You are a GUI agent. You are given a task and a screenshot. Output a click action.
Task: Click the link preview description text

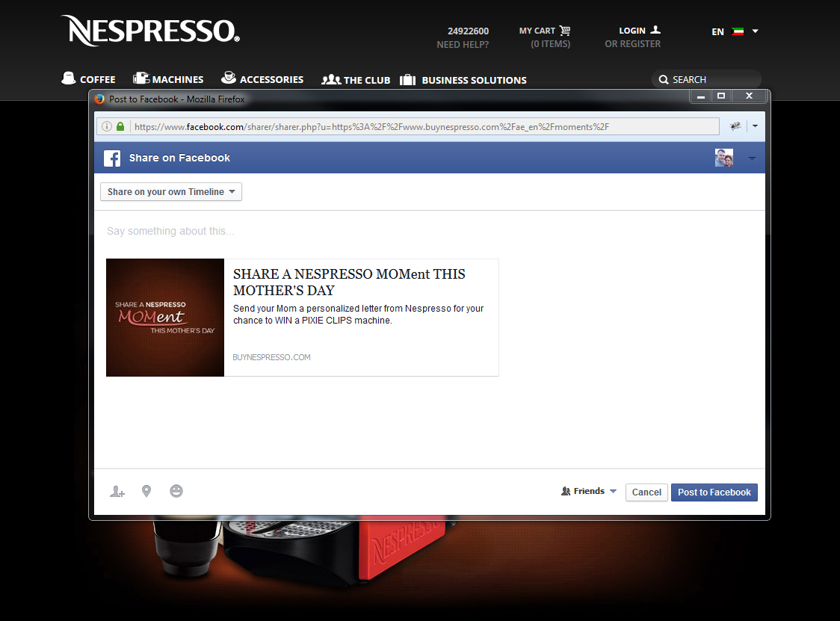click(359, 315)
